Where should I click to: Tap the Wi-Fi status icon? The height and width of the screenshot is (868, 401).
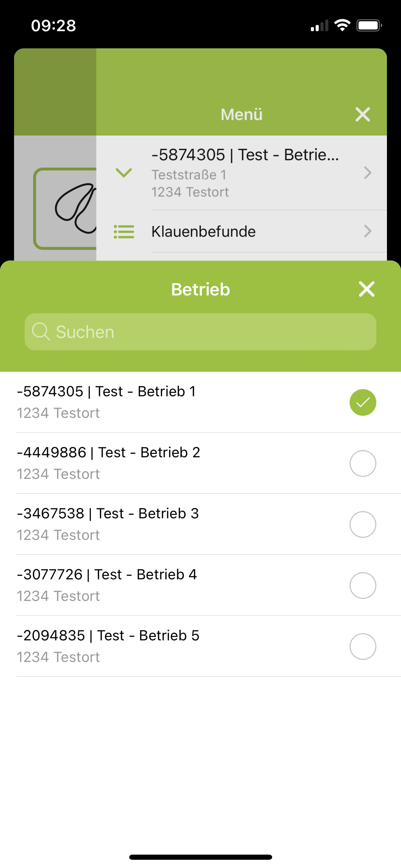click(x=342, y=25)
